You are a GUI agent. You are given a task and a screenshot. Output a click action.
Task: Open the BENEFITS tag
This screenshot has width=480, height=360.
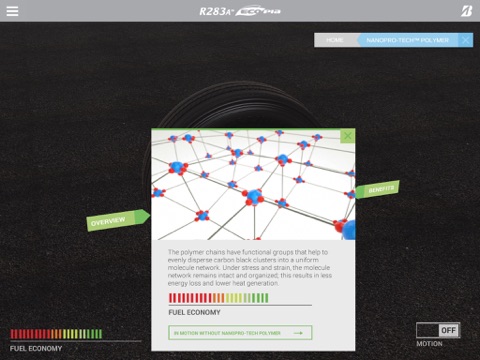(377, 190)
